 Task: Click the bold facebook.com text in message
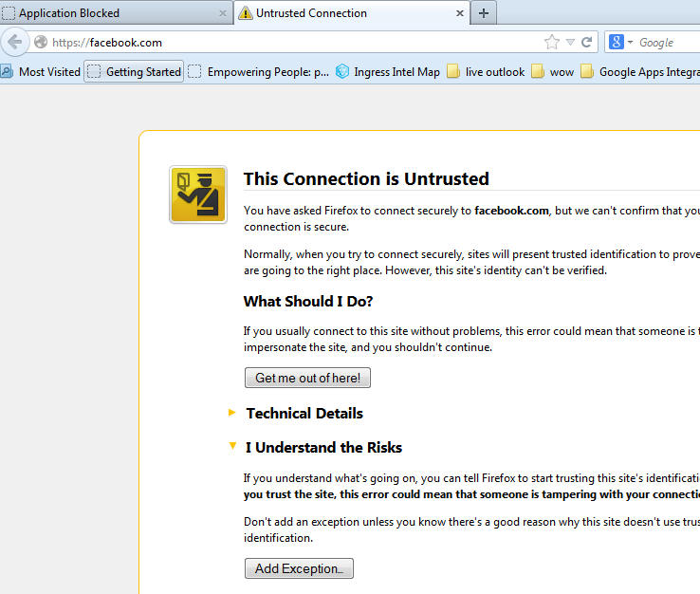(x=511, y=211)
